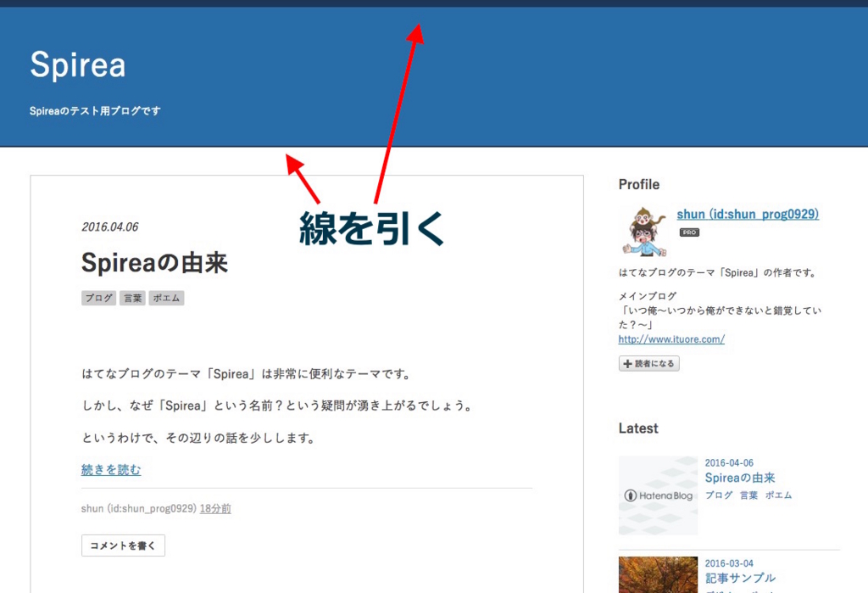Select the 2016-04-06 date in Latest
Viewport: 868px width, 593px height.
click(729, 462)
